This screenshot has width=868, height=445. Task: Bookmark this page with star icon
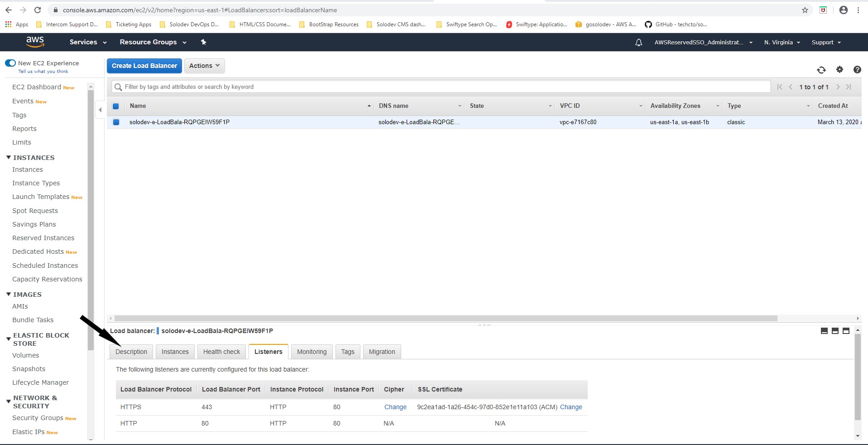click(805, 10)
